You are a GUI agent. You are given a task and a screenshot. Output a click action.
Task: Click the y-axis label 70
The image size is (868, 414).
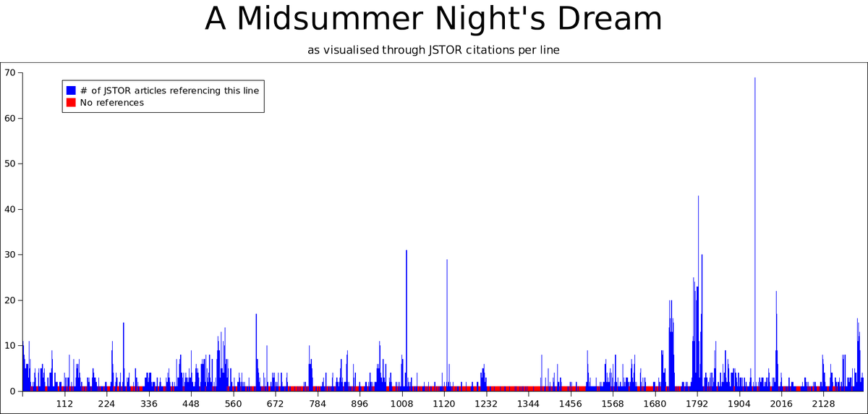coord(10,73)
